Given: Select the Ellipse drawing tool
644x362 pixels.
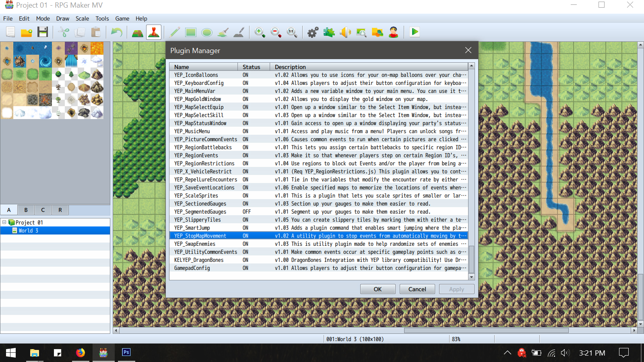Looking at the screenshot, I should pyautogui.click(x=207, y=32).
